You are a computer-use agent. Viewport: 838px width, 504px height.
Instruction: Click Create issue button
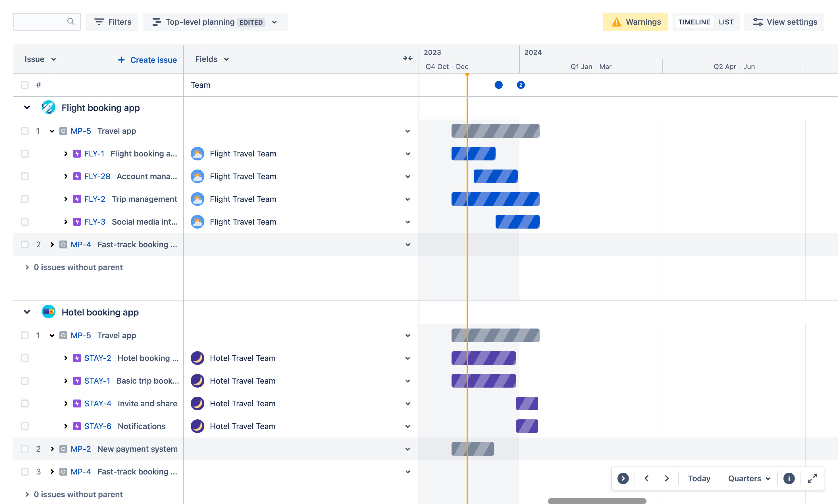148,59
